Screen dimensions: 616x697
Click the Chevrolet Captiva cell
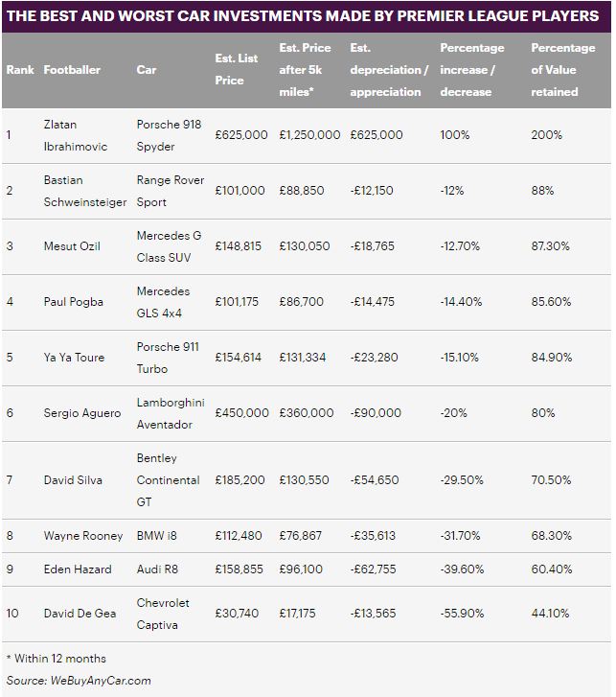tap(164, 613)
